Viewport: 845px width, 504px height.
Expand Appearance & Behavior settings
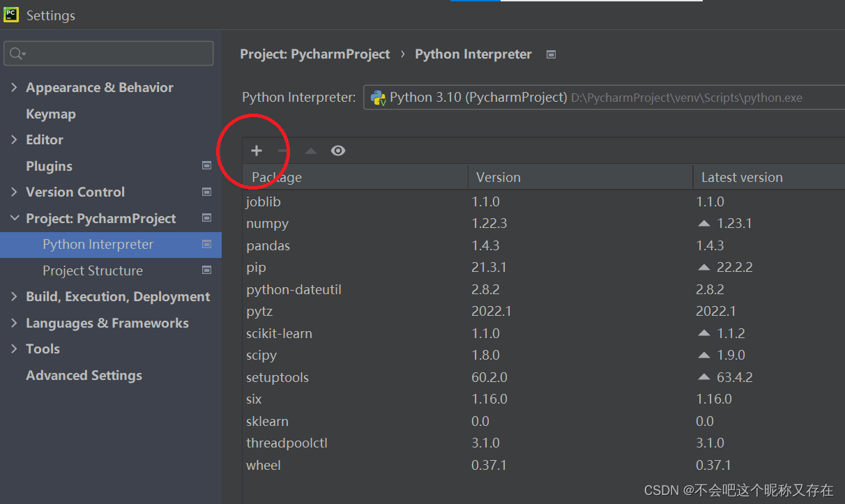pyautogui.click(x=14, y=87)
